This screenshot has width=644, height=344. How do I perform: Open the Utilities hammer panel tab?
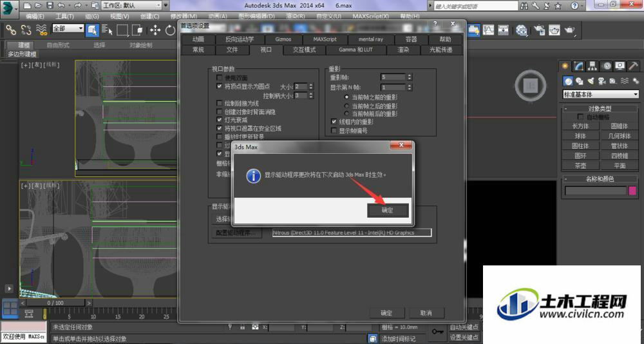tap(633, 66)
